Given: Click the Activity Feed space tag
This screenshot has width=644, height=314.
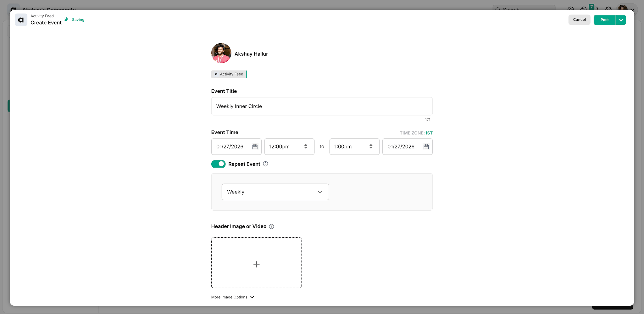Looking at the screenshot, I should 229,74.
